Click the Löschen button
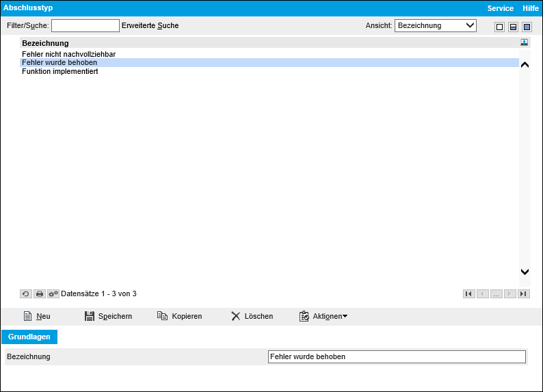The image size is (543, 392). coord(252,316)
